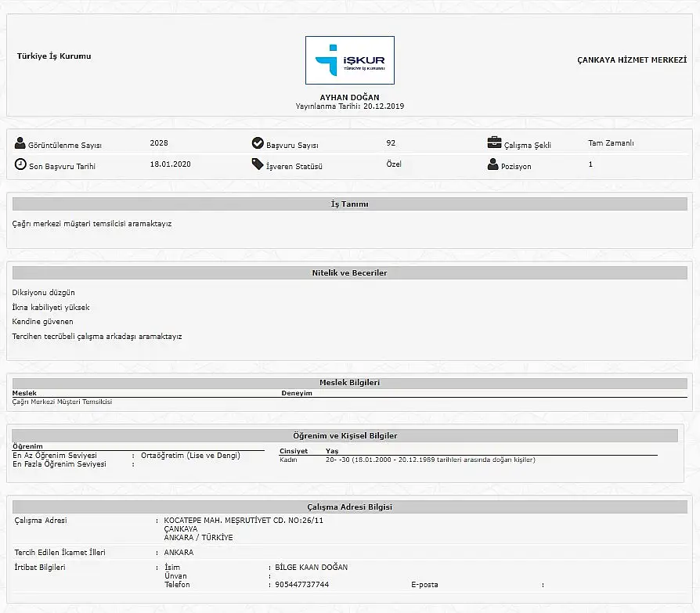700x613 pixels.
Task: Click the Kendine güvenen line
Action: [42, 322]
